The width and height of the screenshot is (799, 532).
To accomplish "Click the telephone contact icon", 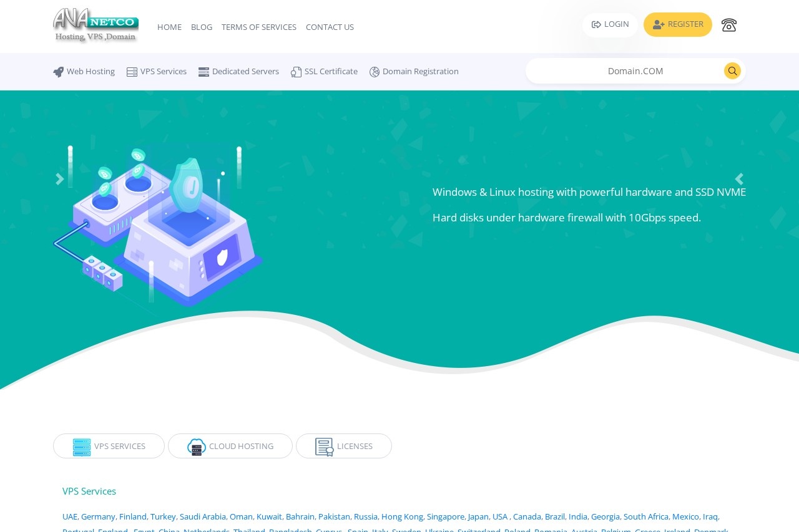I will (728, 25).
